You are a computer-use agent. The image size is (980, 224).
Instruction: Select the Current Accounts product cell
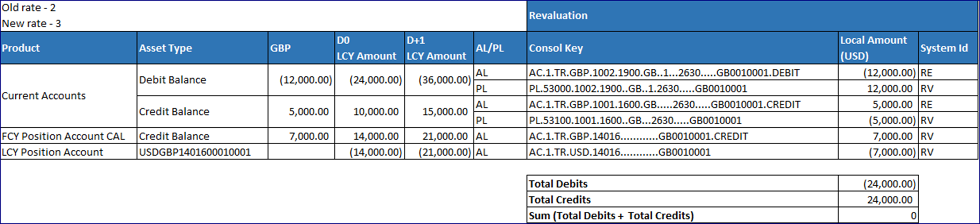pos(68,96)
